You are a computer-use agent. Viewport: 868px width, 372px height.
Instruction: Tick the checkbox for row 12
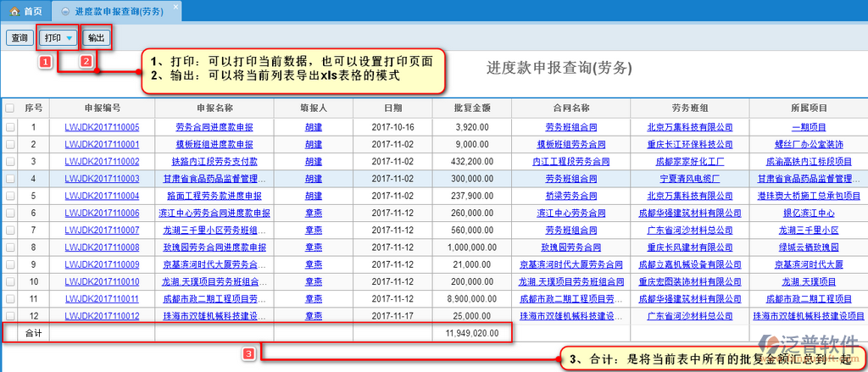click(10, 316)
